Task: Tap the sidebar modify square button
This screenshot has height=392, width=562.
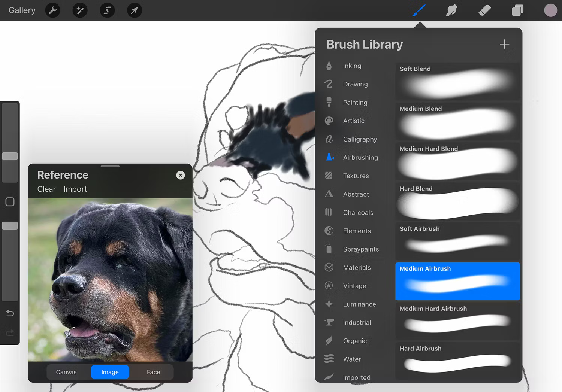Action: click(10, 202)
